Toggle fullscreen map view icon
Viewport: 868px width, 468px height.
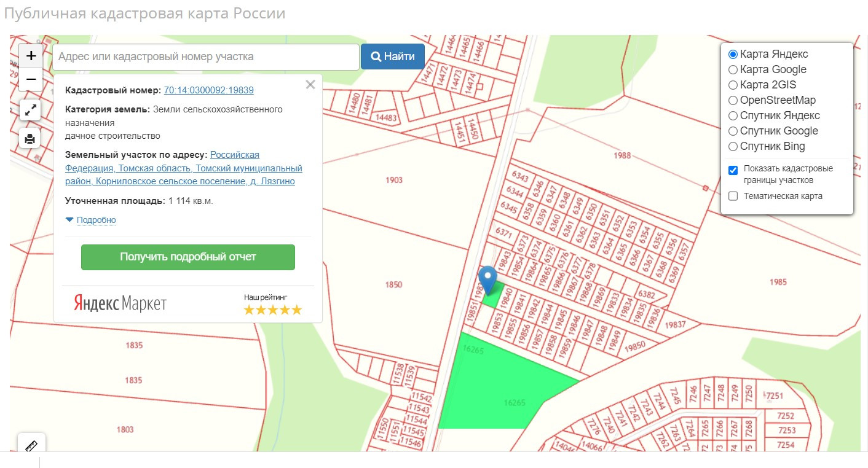pyautogui.click(x=30, y=111)
